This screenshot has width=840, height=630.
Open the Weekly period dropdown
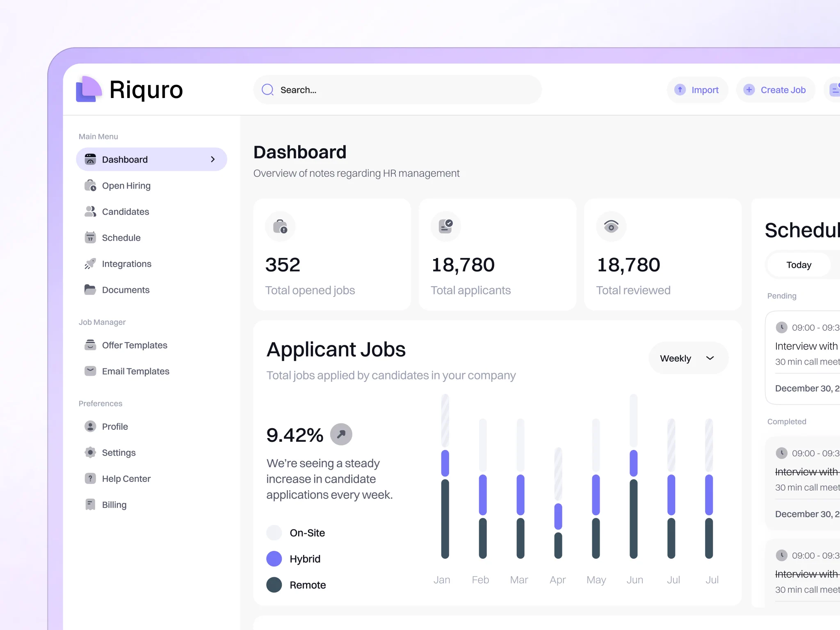(689, 358)
